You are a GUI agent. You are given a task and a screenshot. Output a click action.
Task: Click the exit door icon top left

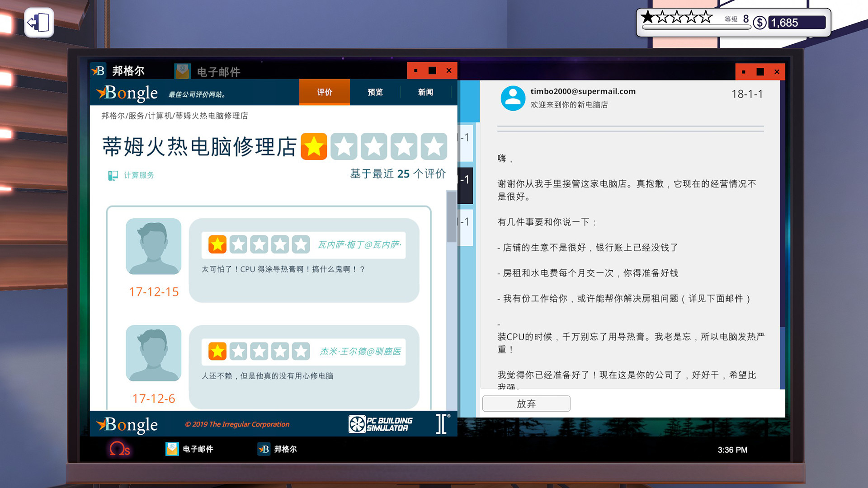(x=38, y=22)
